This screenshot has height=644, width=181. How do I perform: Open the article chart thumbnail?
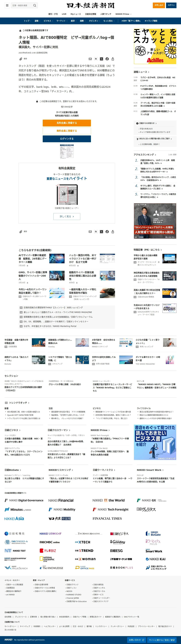(67, 151)
